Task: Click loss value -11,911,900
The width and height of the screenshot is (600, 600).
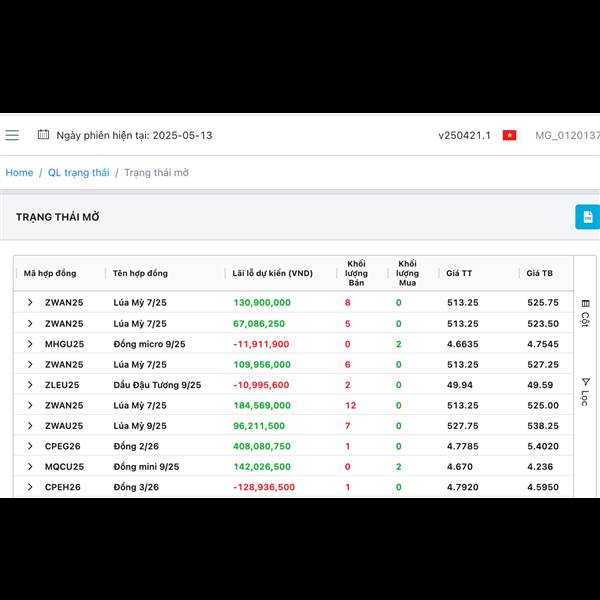Action: 261,344
